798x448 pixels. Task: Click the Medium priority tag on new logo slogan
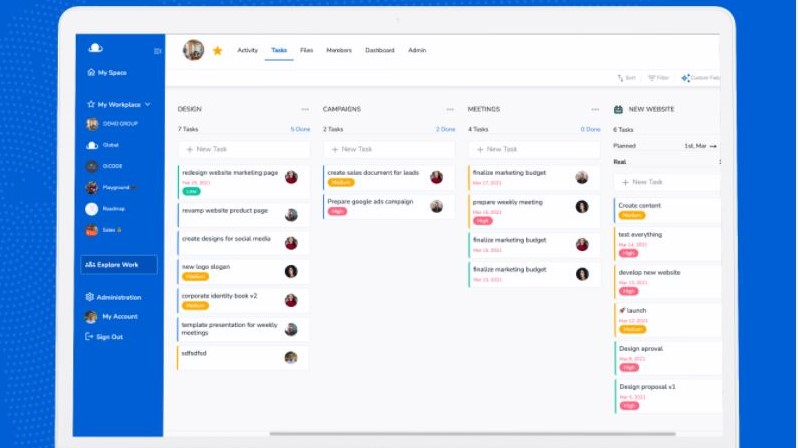(195, 276)
